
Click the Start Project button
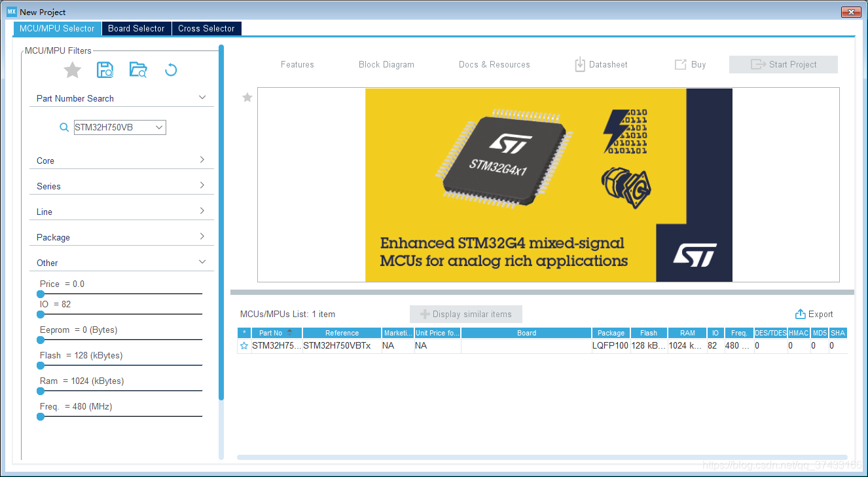[783, 64]
